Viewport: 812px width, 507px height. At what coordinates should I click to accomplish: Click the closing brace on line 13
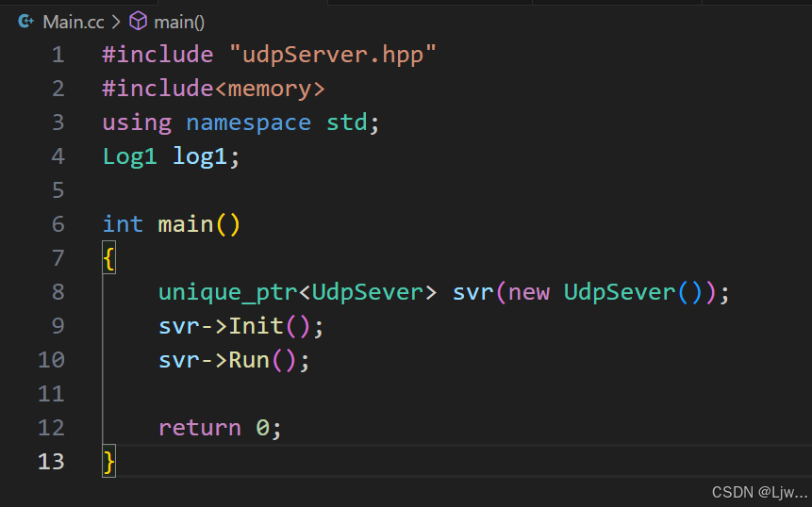(x=109, y=462)
